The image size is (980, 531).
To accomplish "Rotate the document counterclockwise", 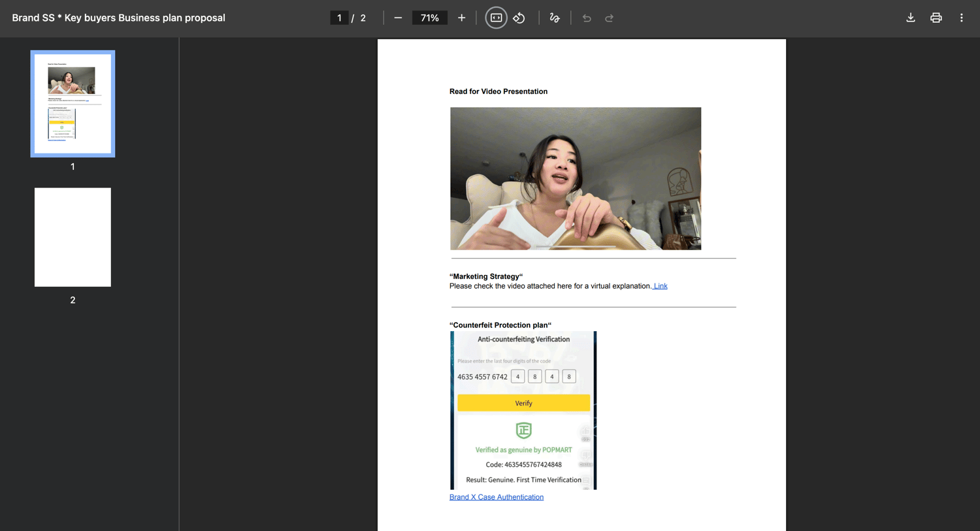I will click(519, 18).
